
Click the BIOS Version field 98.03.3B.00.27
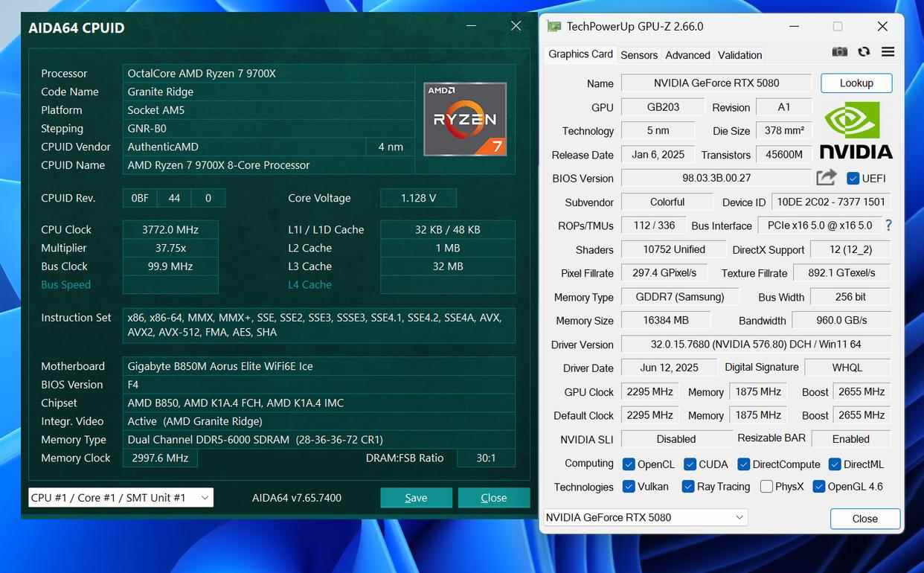716,179
